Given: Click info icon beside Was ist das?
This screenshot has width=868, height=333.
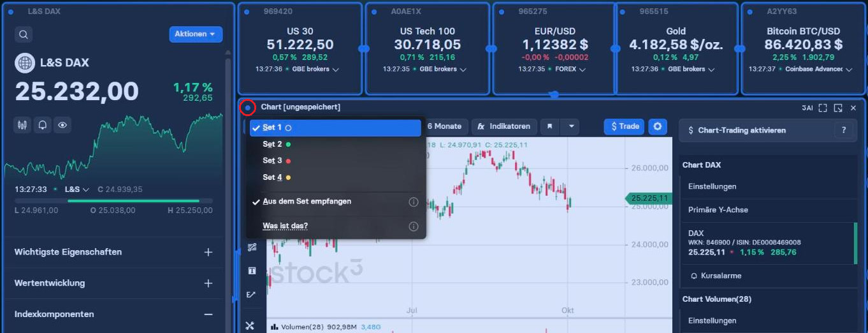Looking at the screenshot, I should 413,226.
